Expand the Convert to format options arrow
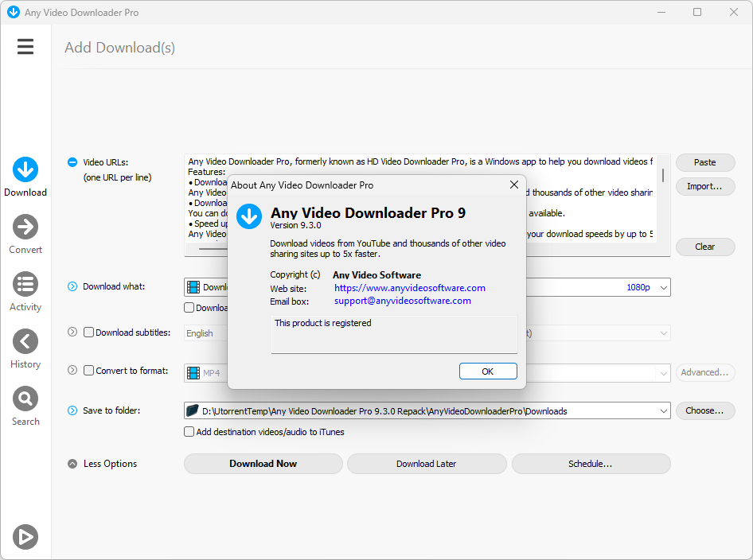 pos(72,370)
